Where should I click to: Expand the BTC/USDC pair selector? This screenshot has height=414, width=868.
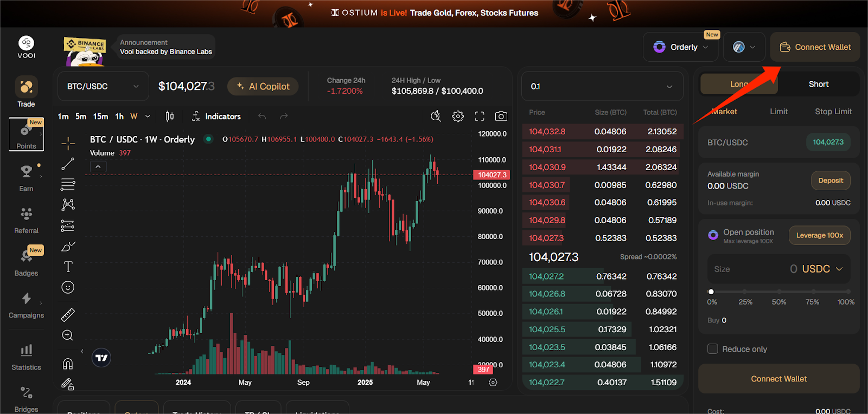pos(103,86)
